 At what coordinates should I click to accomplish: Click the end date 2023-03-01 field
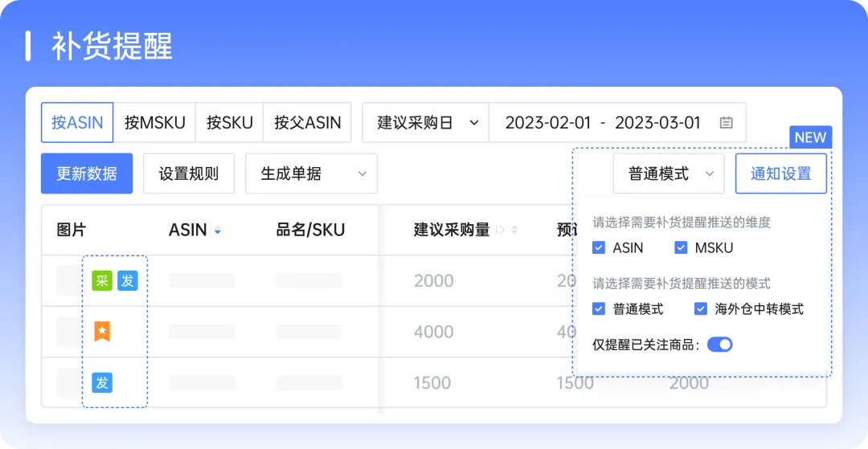657,123
